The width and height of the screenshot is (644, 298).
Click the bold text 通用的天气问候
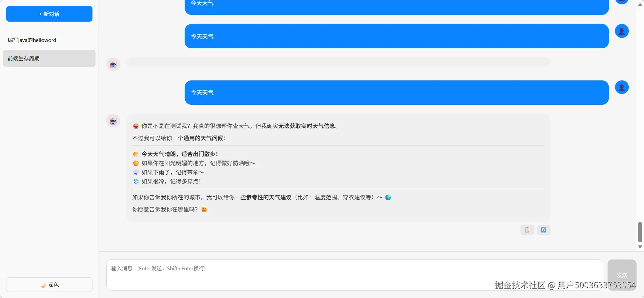pos(203,138)
